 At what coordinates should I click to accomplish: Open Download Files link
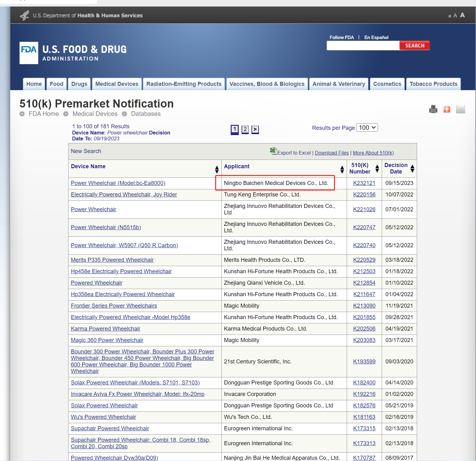pos(332,153)
